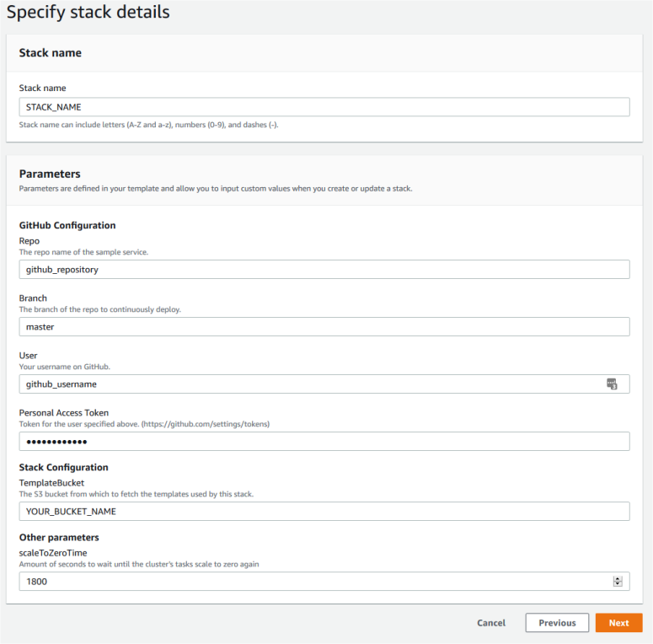Click the Branch field label

click(x=33, y=298)
